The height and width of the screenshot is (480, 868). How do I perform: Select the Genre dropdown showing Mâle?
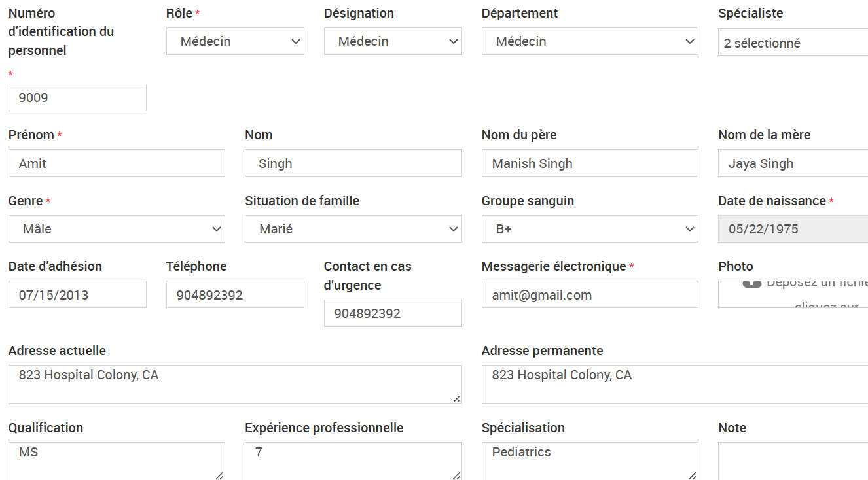click(x=117, y=229)
